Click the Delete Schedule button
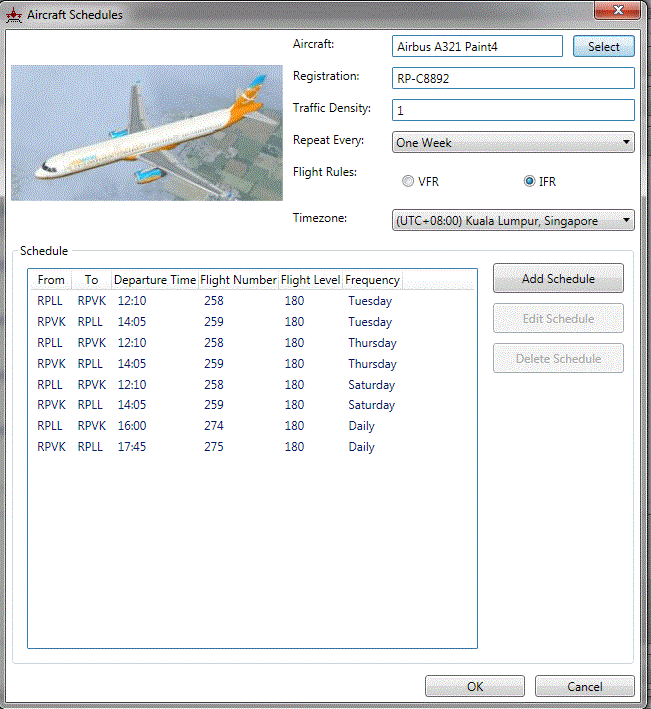 pos(558,359)
